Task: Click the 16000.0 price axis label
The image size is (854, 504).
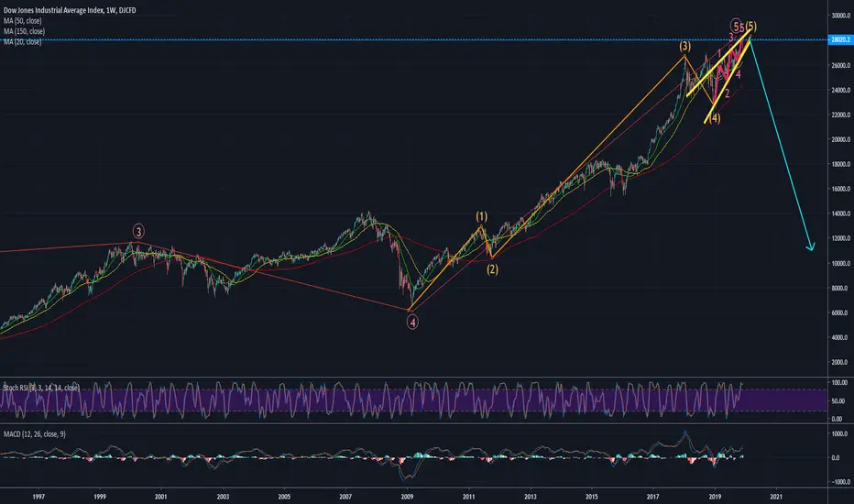Action: pyautogui.click(x=840, y=189)
